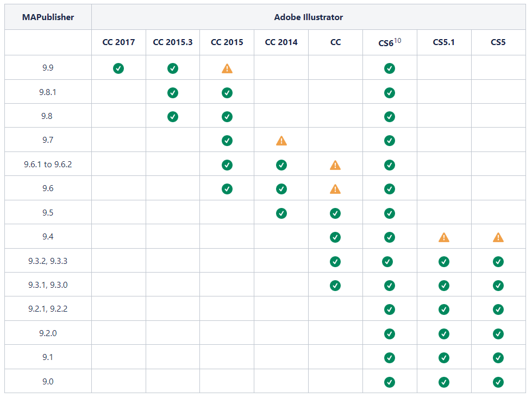The height and width of the screenshot is (398, 532).
Task: Click the warning triangle in the 9.6 row
Action: (335, 189)
